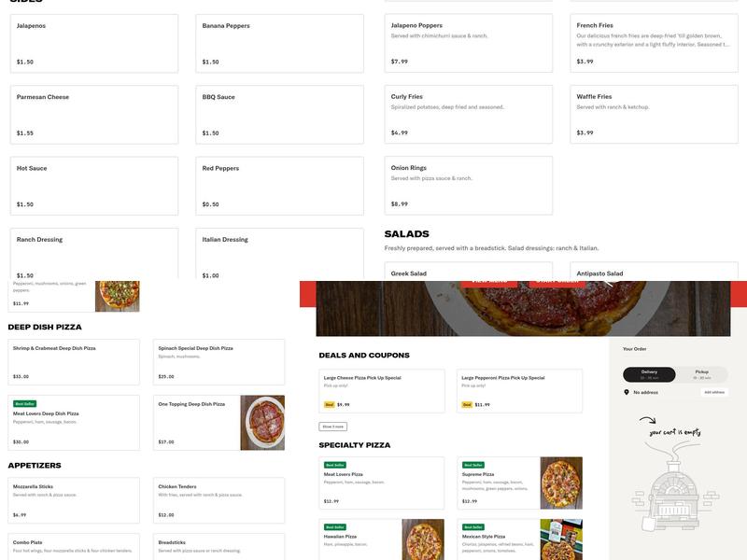Select the Delivery option
The height and width of the screenshot is (560, 747).
point(650,373)
